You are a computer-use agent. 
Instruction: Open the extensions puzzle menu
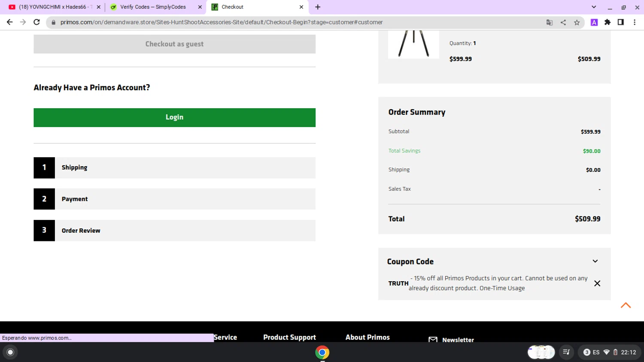click(608, 22)
